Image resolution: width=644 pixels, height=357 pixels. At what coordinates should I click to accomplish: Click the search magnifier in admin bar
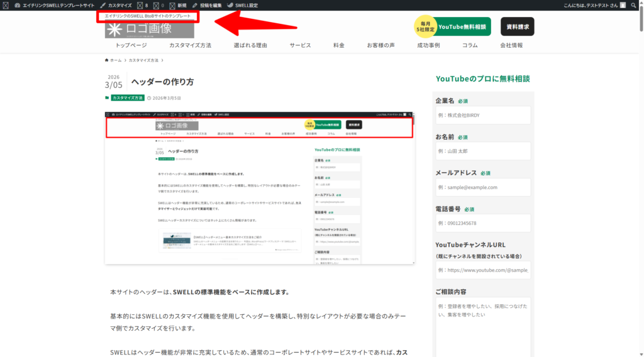632,5
